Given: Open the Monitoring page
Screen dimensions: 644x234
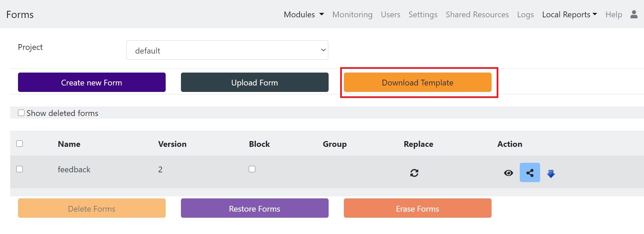Looking at the screenshot, I should (352, 15).
